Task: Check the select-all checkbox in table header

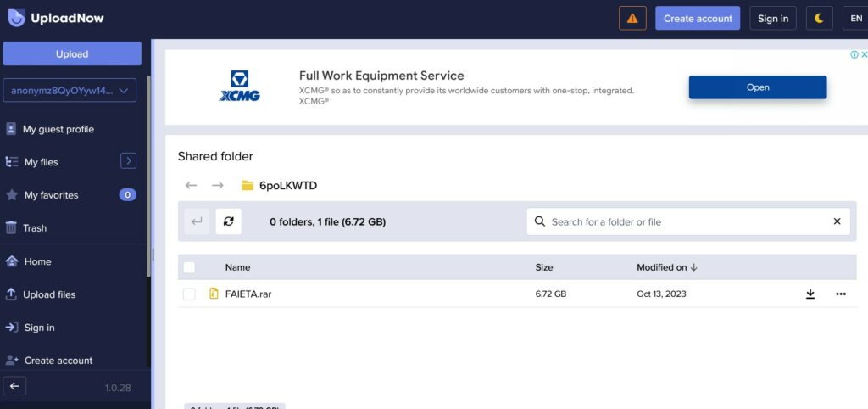Action: pyautogui.click(x=189, y=267)
